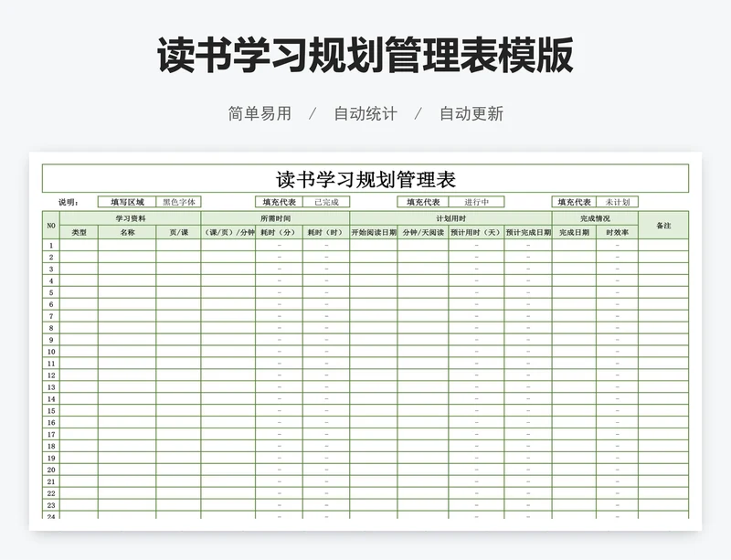Click the 名称 input cell in row 1
Image resolution: width=731 pixels, height=560 pixels.
(127, 245)
